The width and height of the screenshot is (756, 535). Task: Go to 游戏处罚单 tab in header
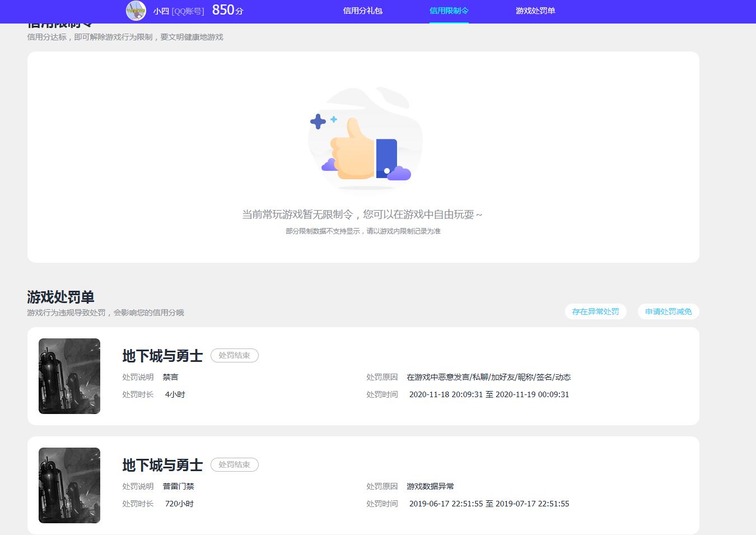(535, 11)
